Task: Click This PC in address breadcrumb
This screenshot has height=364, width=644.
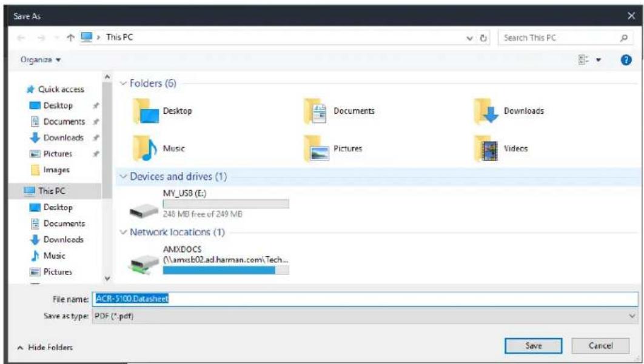Action: 119,38
